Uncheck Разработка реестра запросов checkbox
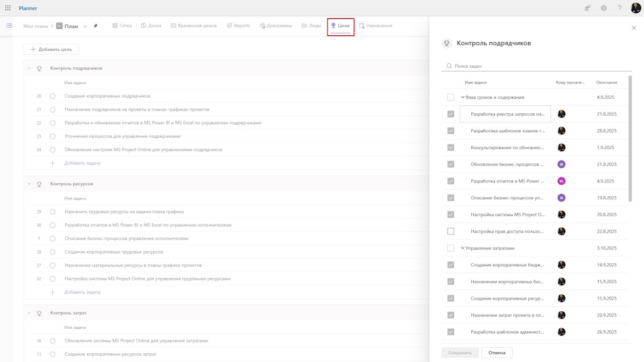Screen dimensions: 644x362 pyautogui.click(x=451, y=115)
